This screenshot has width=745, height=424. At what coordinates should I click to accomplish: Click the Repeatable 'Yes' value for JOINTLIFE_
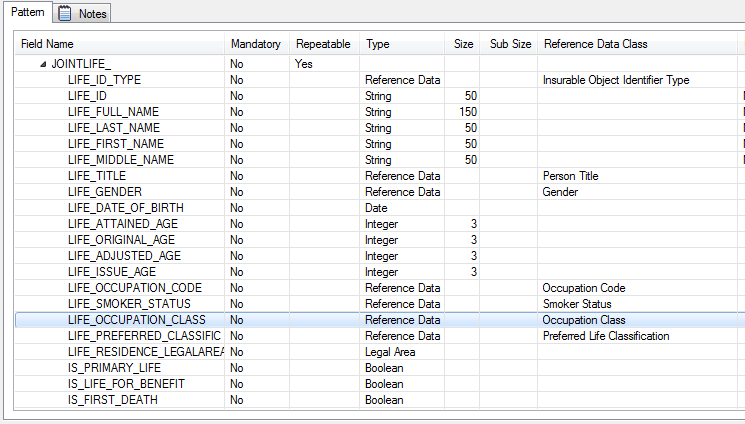point(304,64)
